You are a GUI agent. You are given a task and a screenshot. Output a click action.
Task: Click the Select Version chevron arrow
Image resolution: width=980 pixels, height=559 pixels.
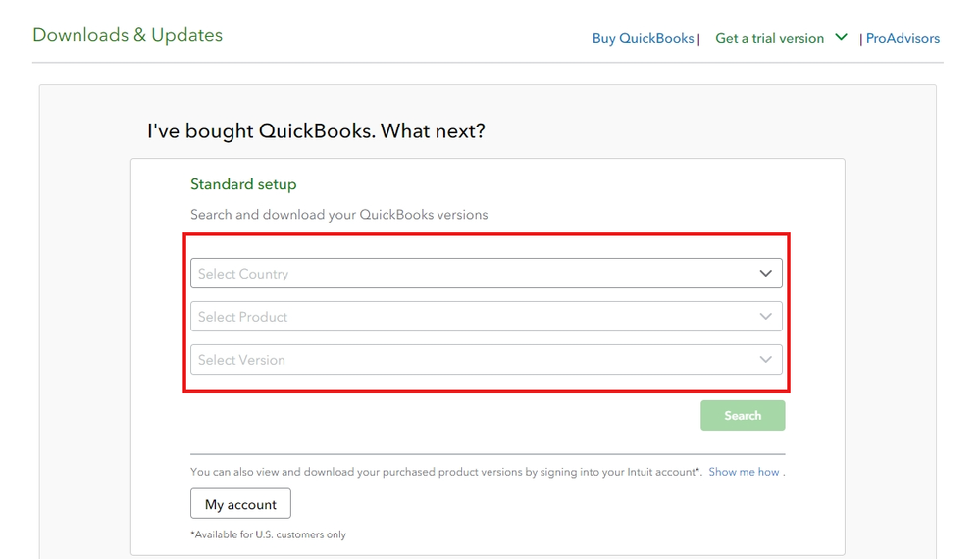[765, 360]
